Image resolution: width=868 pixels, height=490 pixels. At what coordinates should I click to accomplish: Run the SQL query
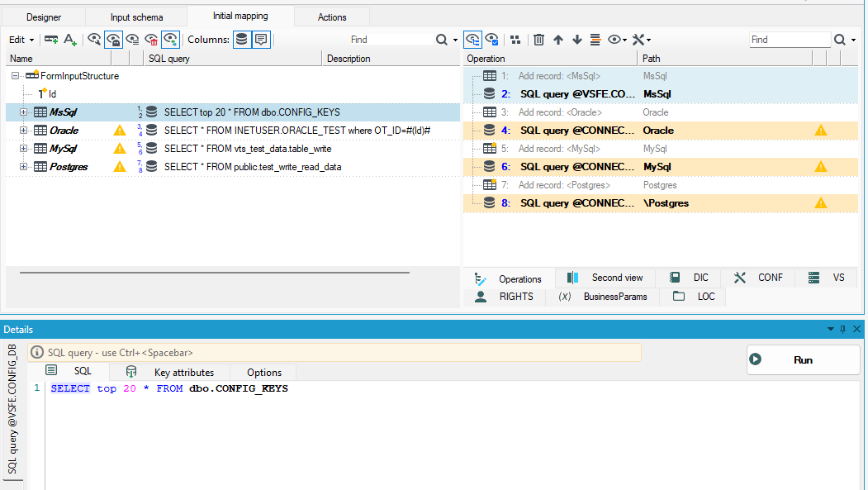[804, 360]
